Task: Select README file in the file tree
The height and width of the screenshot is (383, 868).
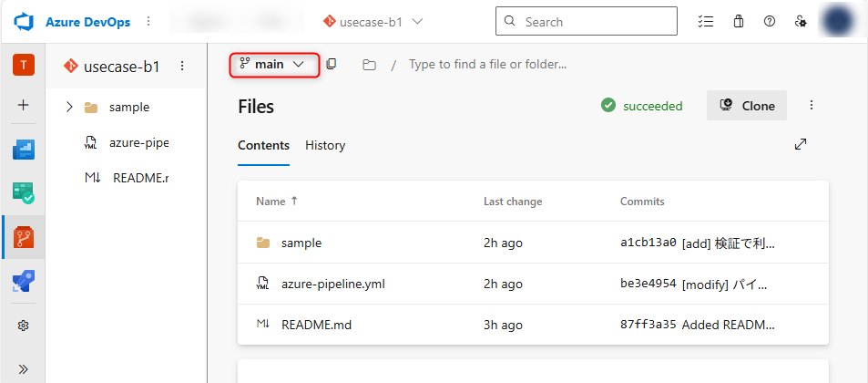Action: pyautogui.click(x=140, y=178)
